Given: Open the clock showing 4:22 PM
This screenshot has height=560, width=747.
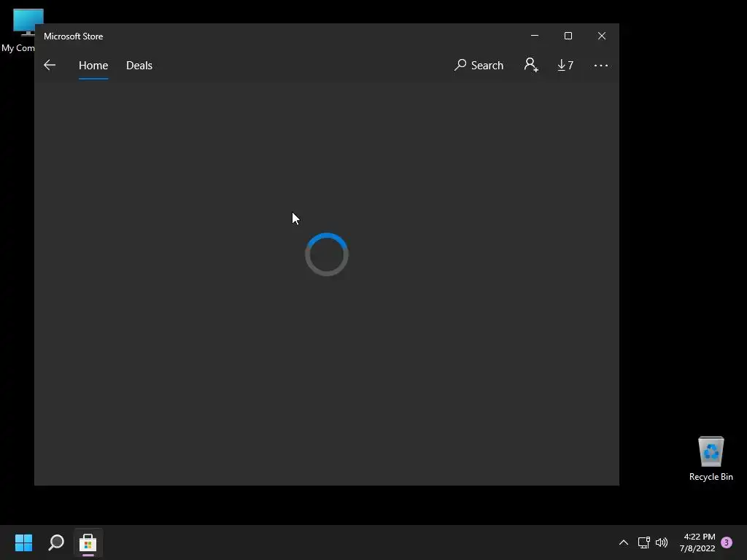Looking at the screenshot, I should pos(697,542).
